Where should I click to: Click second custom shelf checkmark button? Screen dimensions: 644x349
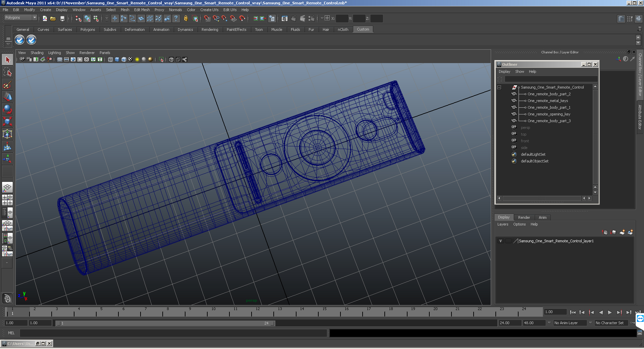pyautogui.click(x=31, y=40)
